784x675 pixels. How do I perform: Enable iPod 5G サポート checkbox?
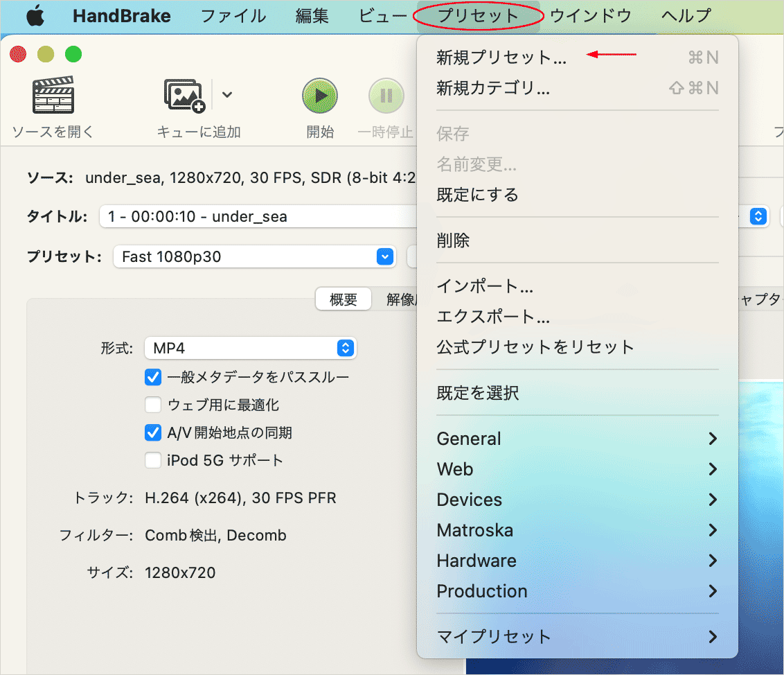point(153,460)
